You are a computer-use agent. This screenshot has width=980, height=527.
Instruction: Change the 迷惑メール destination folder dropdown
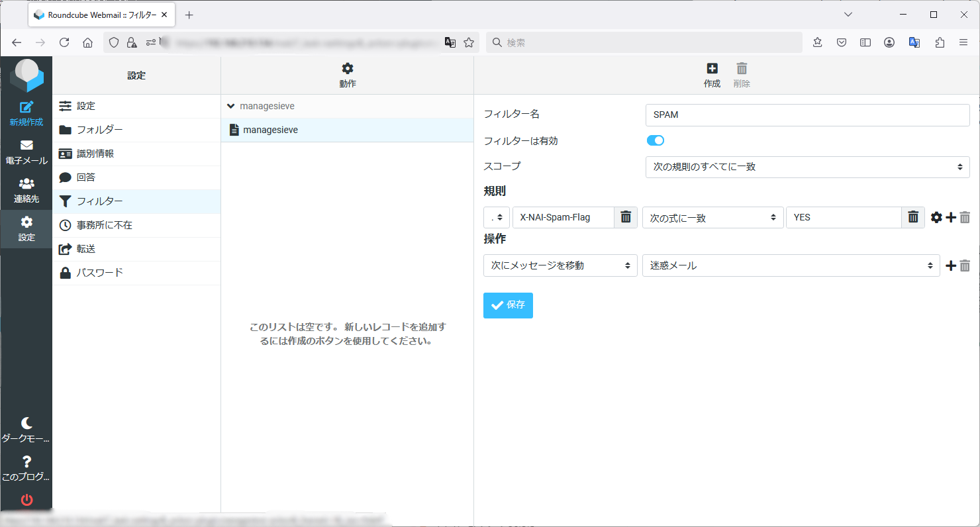(790, 265)
